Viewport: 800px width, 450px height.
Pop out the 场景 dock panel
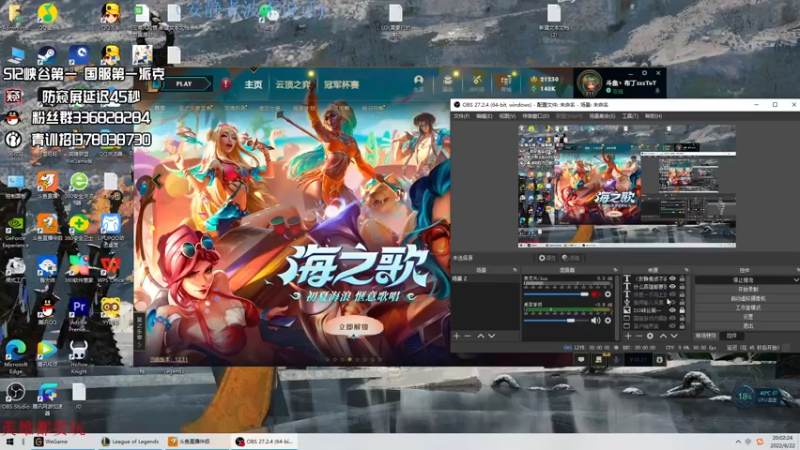coord(514,270)
